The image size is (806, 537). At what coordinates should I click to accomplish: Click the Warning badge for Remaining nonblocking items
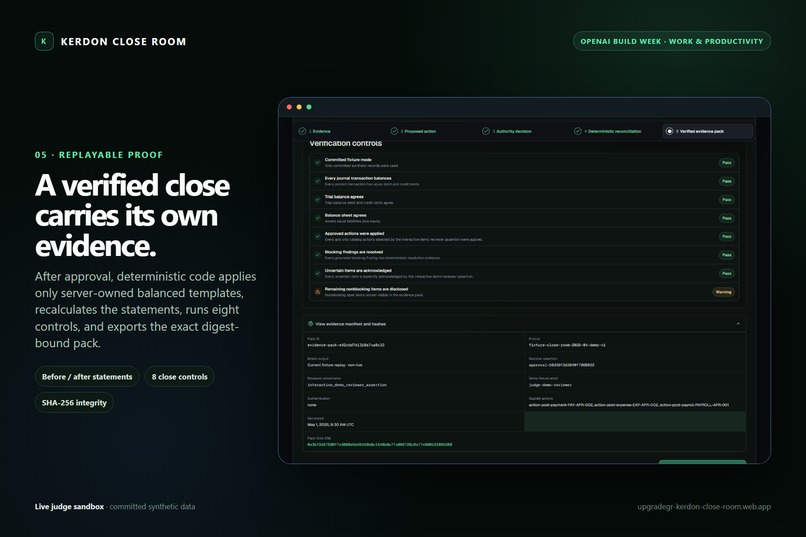[723, 292]
